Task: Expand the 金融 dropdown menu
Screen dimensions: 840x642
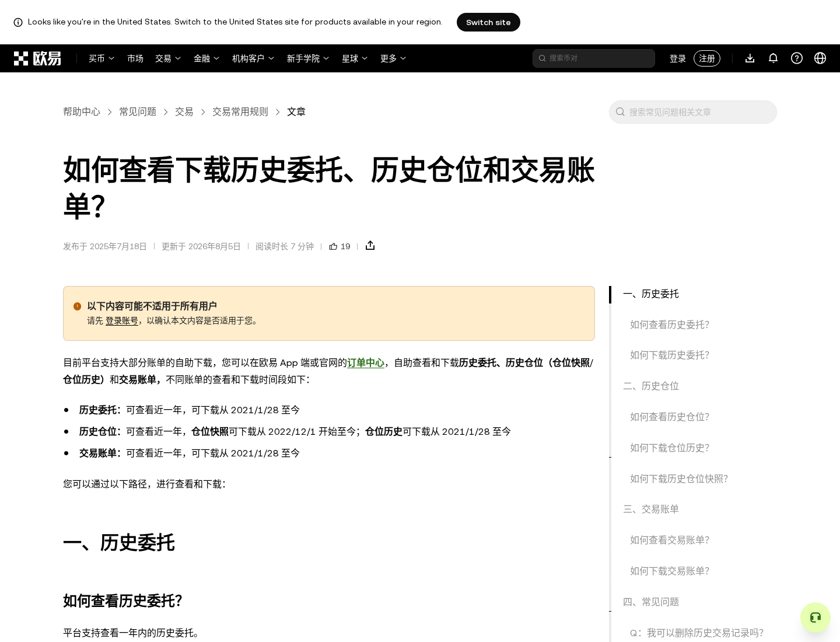Action: [x=206, y=58]
